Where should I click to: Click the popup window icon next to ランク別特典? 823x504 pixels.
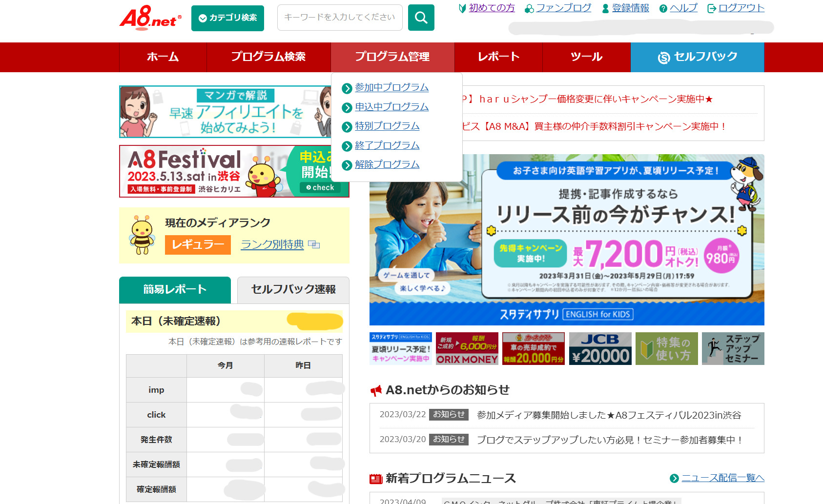click(x=314, y=244)
